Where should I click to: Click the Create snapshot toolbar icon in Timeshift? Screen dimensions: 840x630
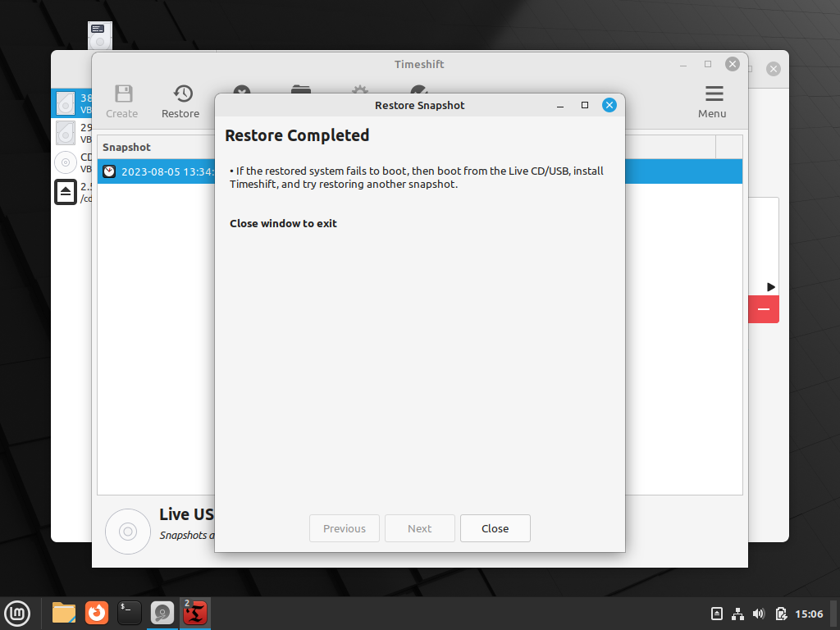pyautogui.click(x=122, y=101)
